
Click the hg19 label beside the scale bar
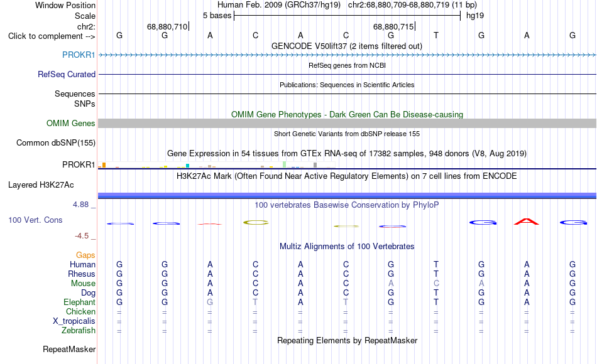tap(475, 16)
